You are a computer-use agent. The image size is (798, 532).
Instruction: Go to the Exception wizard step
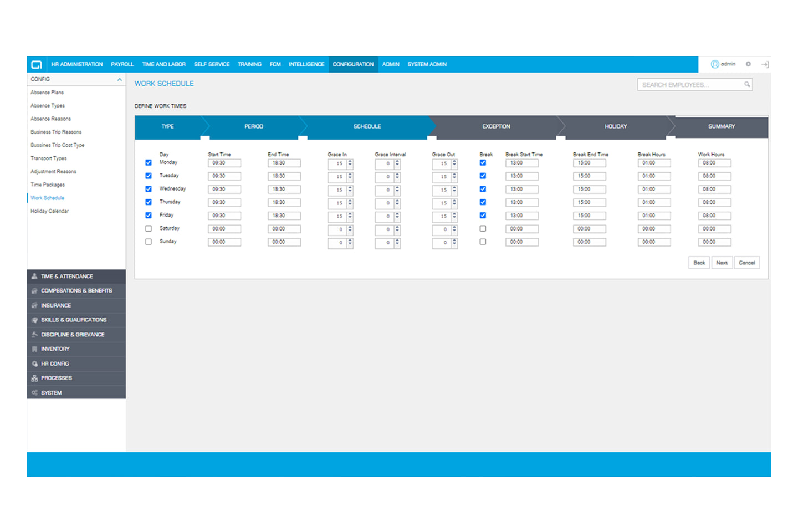click(496, 126)
